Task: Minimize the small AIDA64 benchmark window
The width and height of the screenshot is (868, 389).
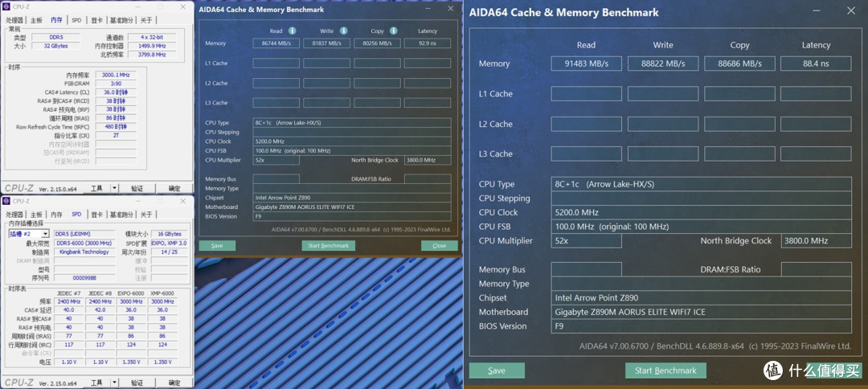Action: [x=428, y=9]
